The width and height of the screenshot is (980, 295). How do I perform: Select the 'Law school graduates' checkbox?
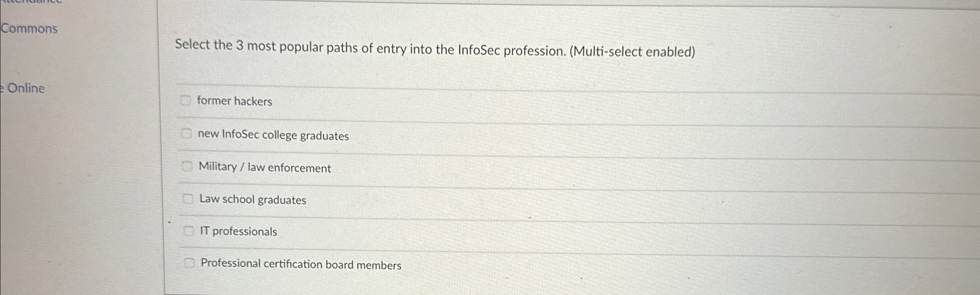coord(188,198)
